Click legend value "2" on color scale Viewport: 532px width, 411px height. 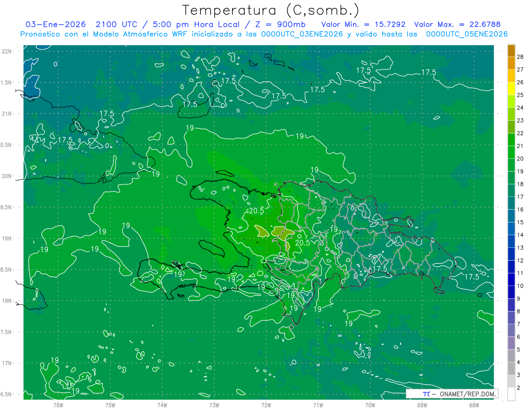click(x=518, y=388)
